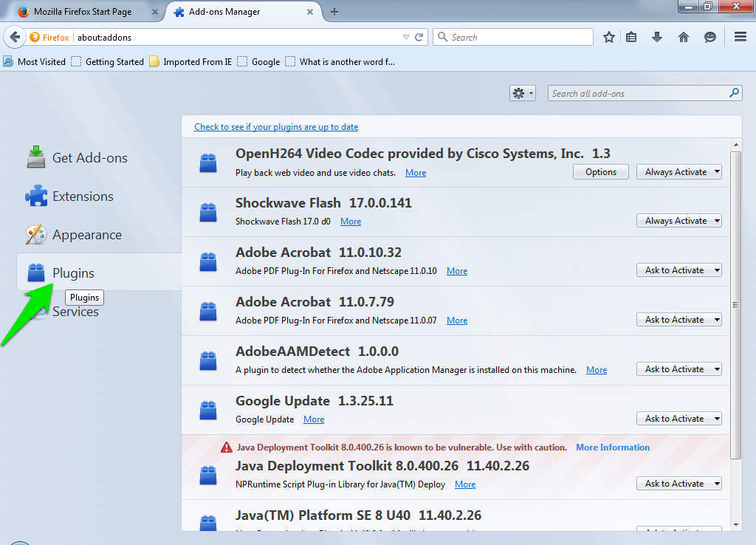Select the Appearance paintbrush icon
The width and height of the screenshot is (756, 545).
point(36,234)
